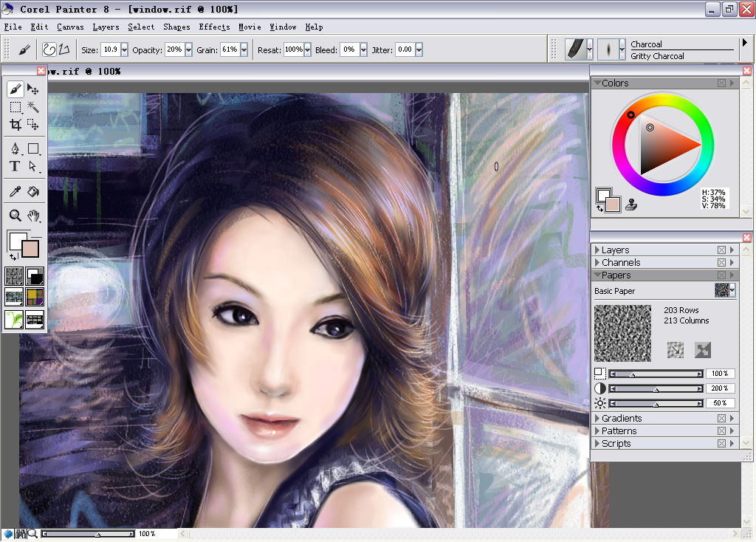756x542 pixels.
Task: Open the gradient selector in the toolbox
Action: pyautogui.click(x=35, y=276)
